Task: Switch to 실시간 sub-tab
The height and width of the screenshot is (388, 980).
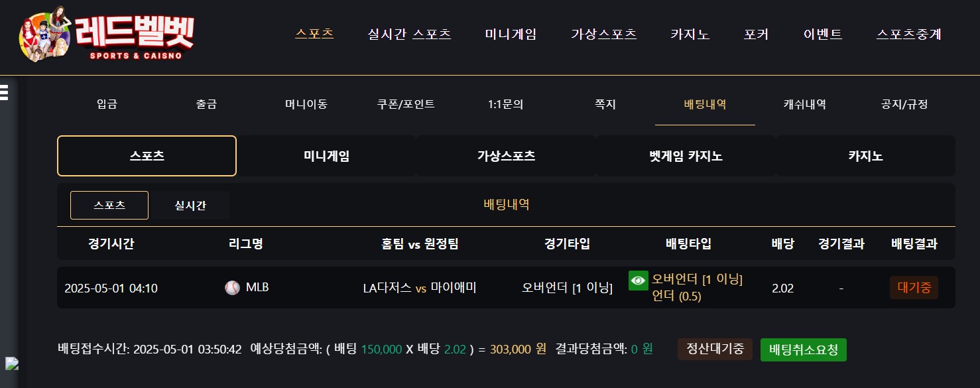Action: coord(190,205)
